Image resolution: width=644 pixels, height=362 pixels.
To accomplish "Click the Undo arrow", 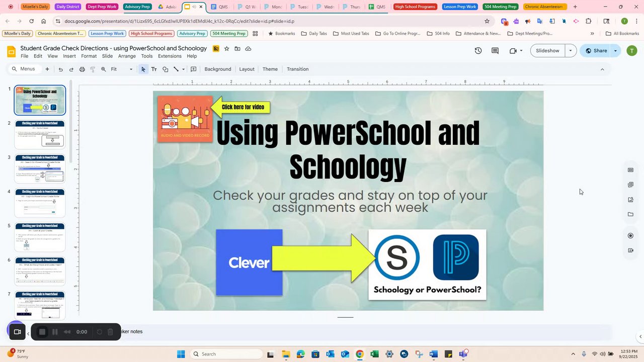I will click(60, 69).
